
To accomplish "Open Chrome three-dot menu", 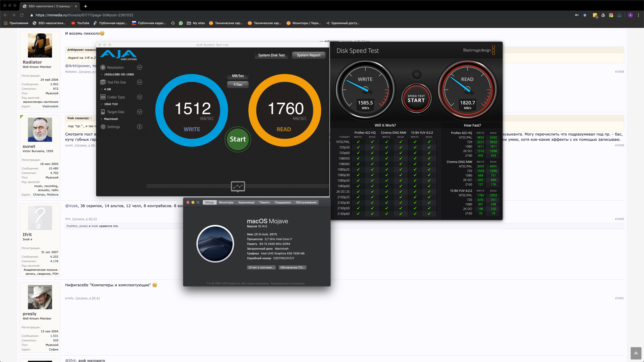I will pyautogui.click(x=638, y=15).
